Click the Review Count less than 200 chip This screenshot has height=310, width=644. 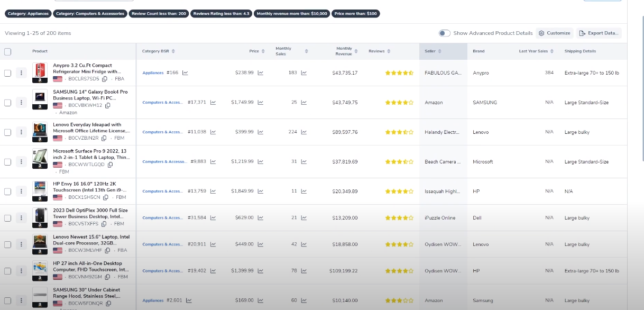click(159, 14)
